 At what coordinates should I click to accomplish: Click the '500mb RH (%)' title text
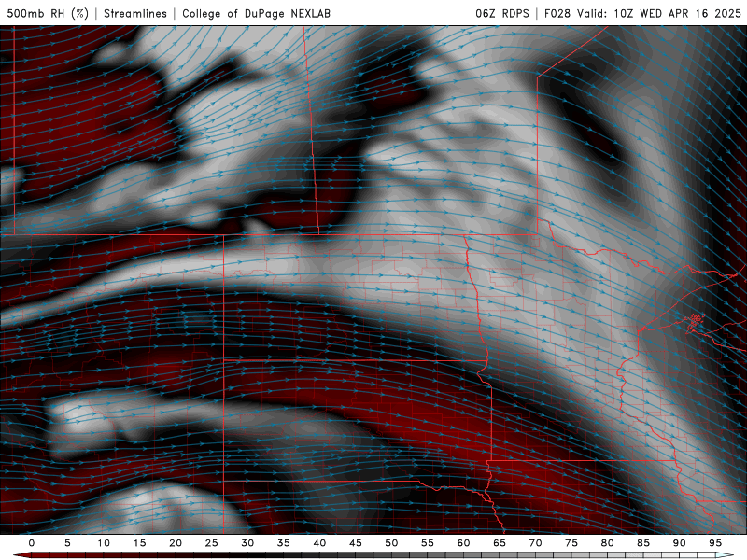[x=48, y=13]
